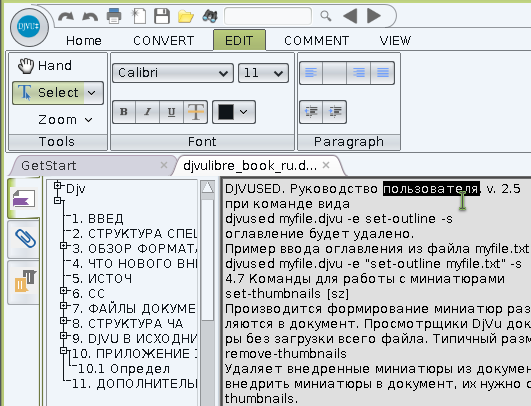Go to next result with right arrow

coord(374,16)
